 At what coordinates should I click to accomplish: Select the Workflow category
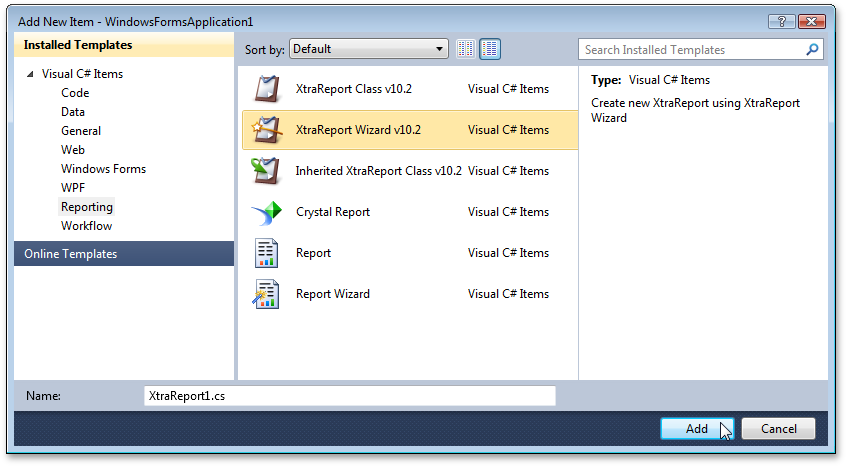(86, 226)
